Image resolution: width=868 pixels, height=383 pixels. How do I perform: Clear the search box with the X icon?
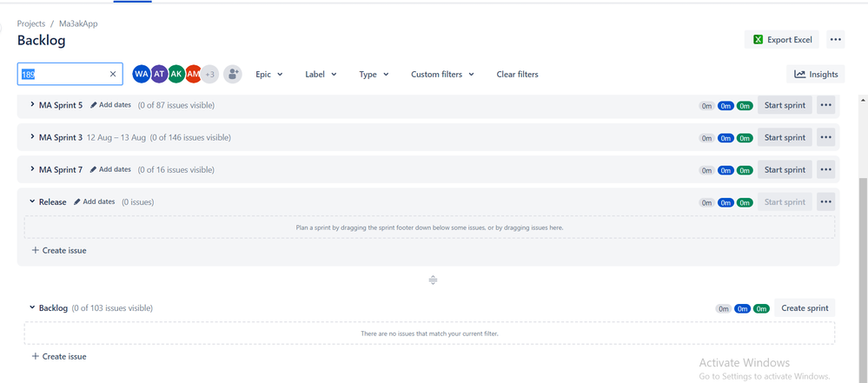(113, 74)
